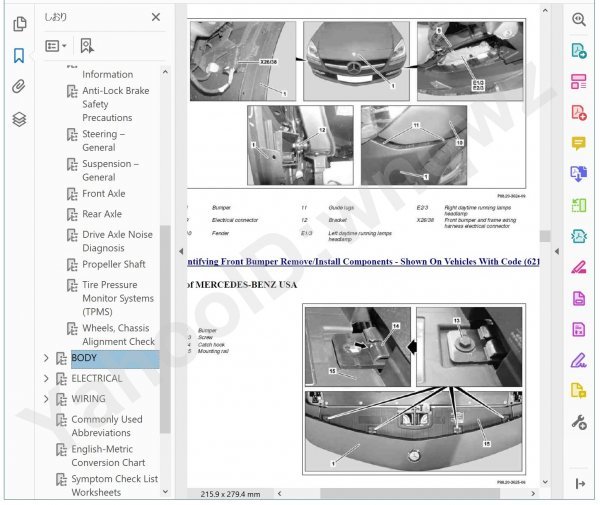Click bookmark list scroll down arrow

click(165, 492)
